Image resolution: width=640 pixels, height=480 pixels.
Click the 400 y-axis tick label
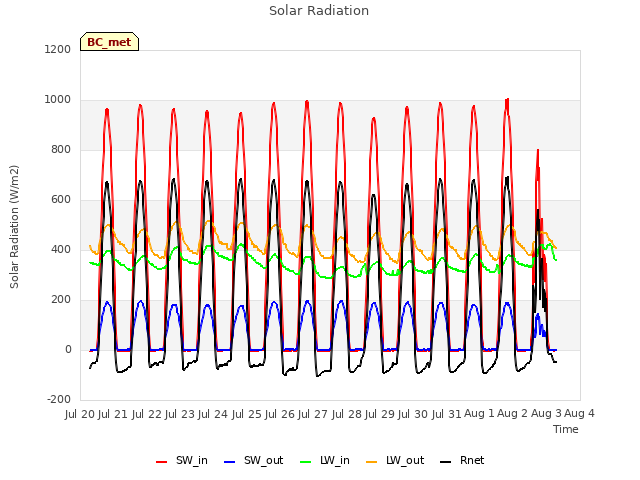pos(61,249)
